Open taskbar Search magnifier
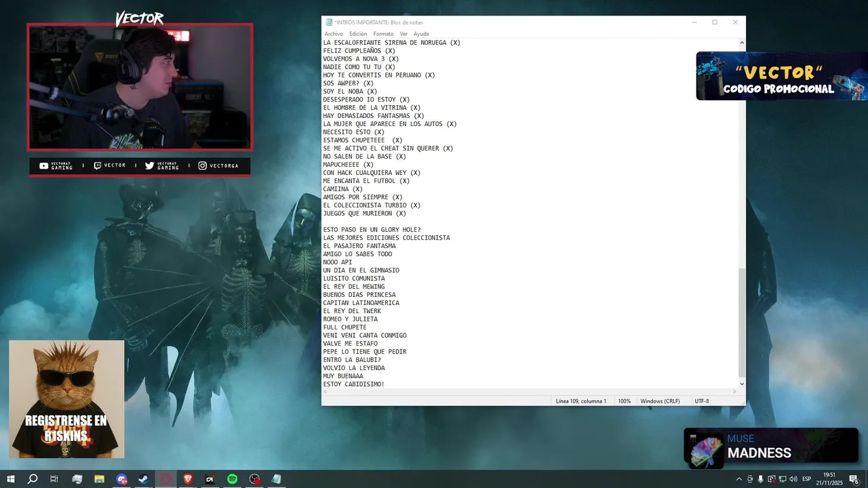Viewport: 868px width, 488px height. pyautogui.click(x=33, y=479)
